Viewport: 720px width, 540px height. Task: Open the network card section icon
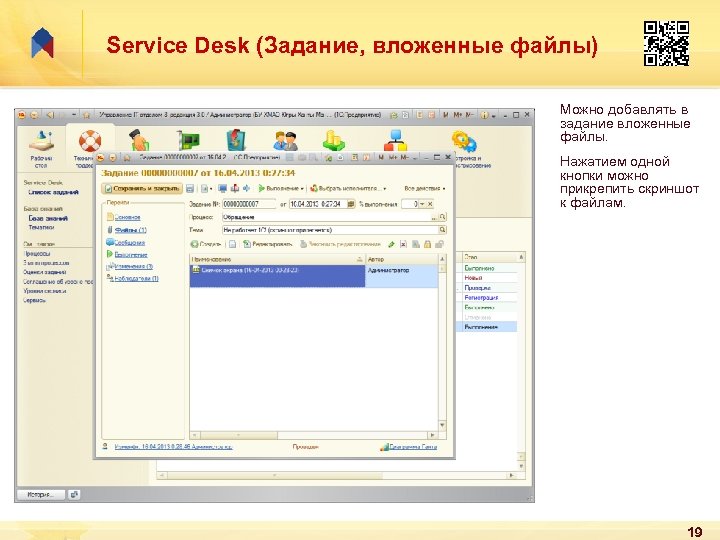click(x=189, y=141)
